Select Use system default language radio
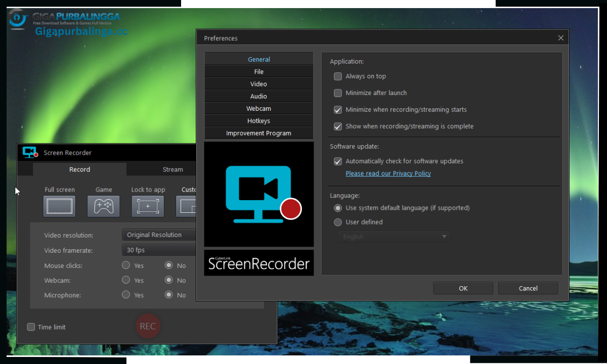Viewport: 607px width, 364px height. coord(338,208)
